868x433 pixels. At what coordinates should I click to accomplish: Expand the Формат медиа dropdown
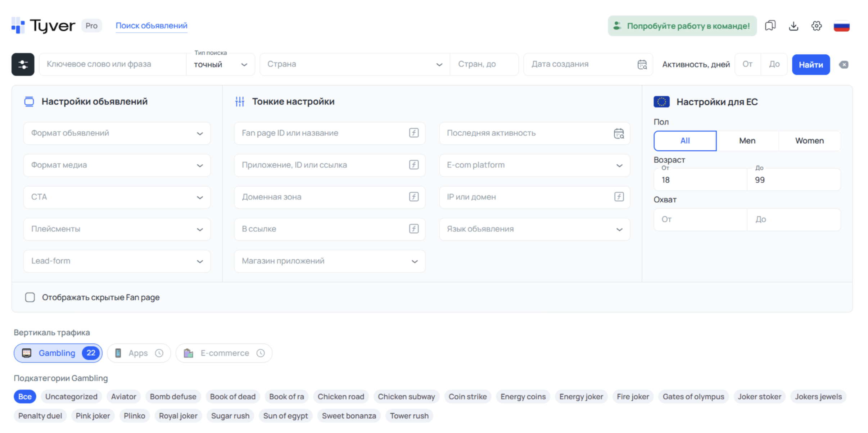point(117,165)
